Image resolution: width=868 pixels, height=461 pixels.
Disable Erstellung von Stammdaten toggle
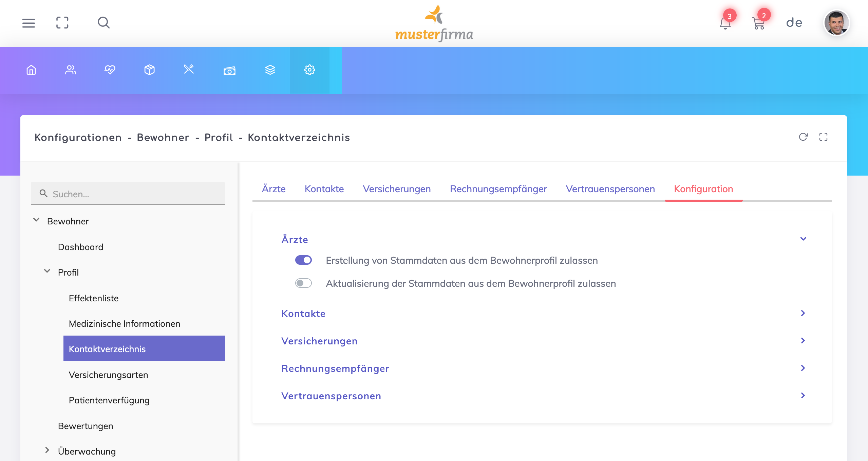click(x=303, y=260)
